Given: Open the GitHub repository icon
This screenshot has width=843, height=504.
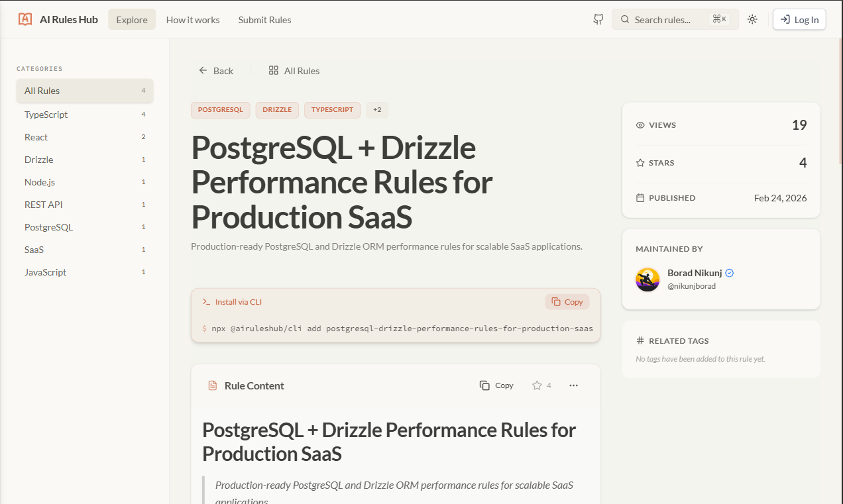Looking at the screenshot, I should pyautogui.click(x=598, y=19).
